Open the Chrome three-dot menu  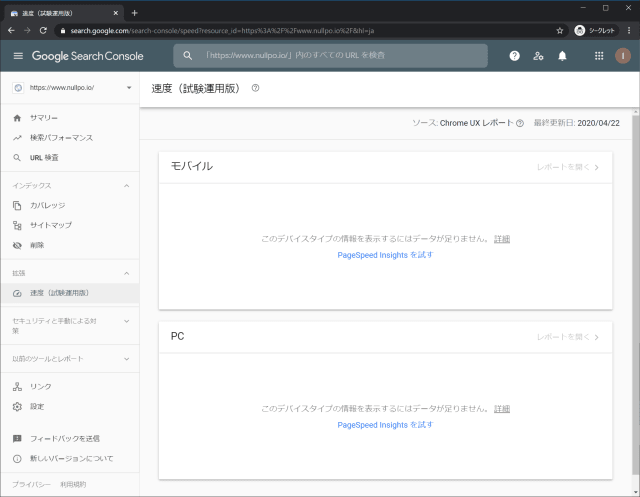(x=629, y=31)
